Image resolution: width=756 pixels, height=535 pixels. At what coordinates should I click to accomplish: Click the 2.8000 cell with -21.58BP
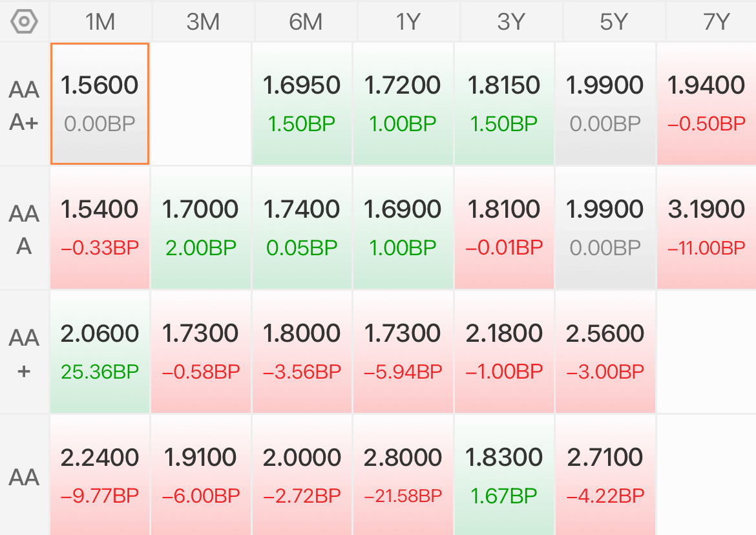[x=403, y=476]
